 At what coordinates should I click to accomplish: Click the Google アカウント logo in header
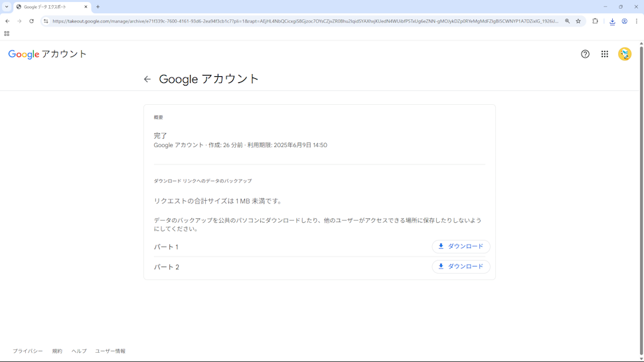pos(47,54)
